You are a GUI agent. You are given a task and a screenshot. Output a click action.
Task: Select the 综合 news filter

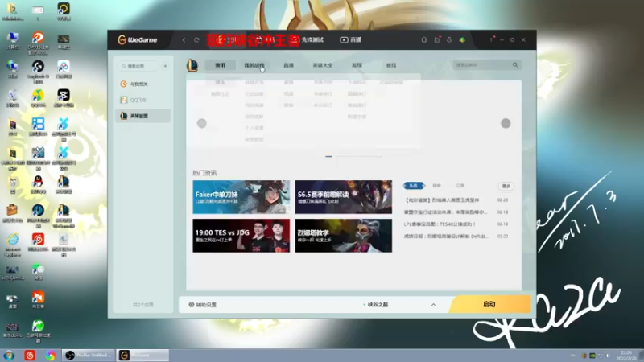pyautogui.click(x=436, y=186)
